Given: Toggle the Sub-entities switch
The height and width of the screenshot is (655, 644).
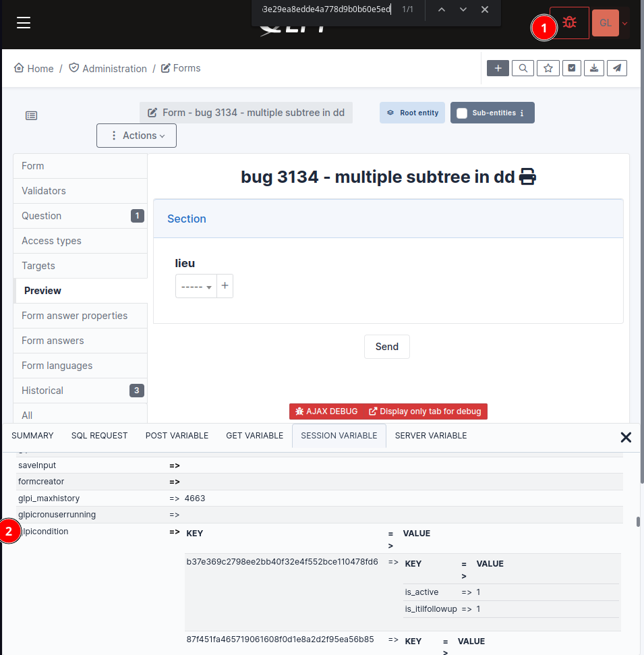Looking at the screenshot, I should pyautogui.click(x=462, y=113).
